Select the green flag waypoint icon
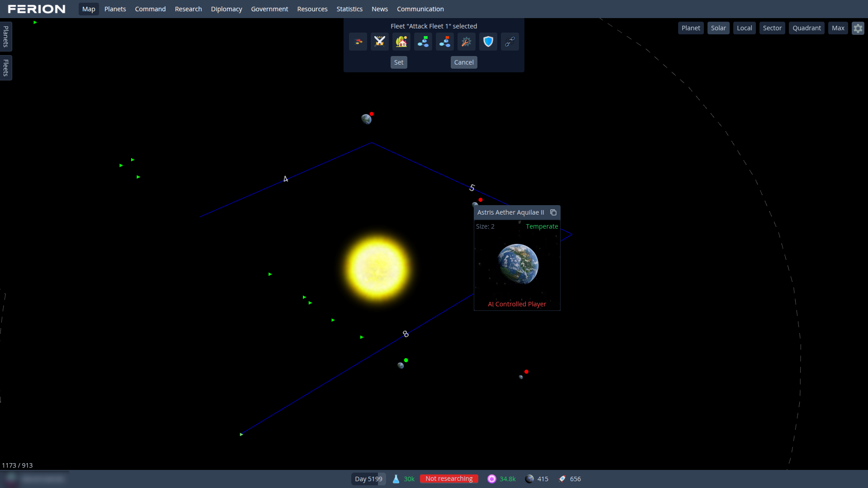868x488 pixels. (x=423, y=42)
